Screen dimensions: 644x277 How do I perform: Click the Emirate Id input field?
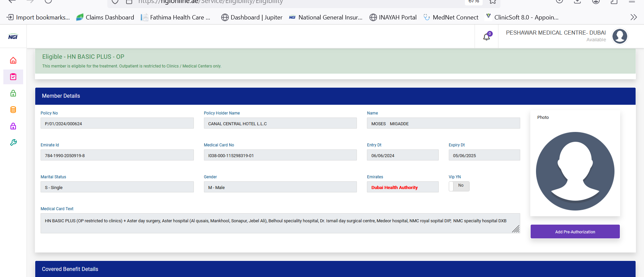click(117, 155)
